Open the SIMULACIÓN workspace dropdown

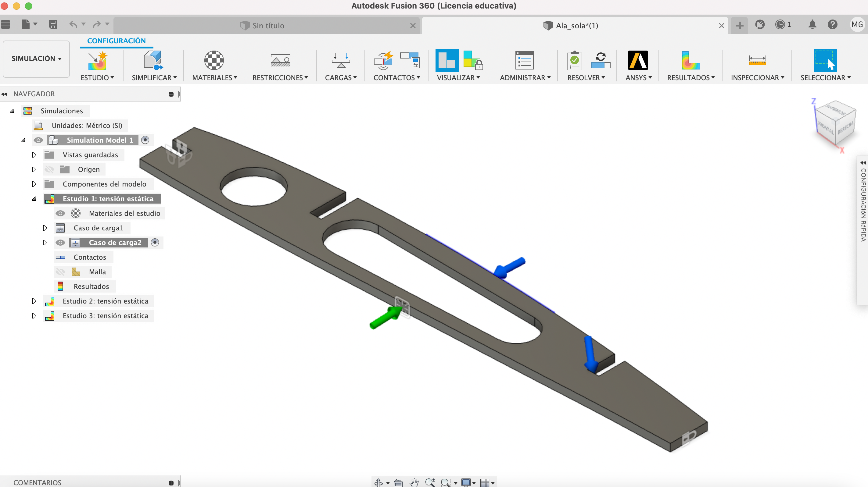(36, 59)
